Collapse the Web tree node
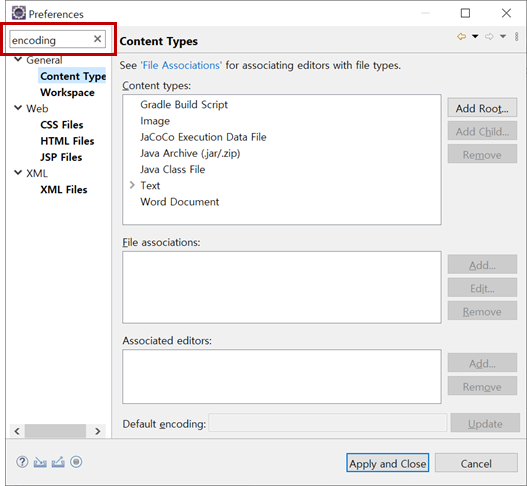Image resolution: width=527 pixels, height=486 pixels. click(18, 108)
